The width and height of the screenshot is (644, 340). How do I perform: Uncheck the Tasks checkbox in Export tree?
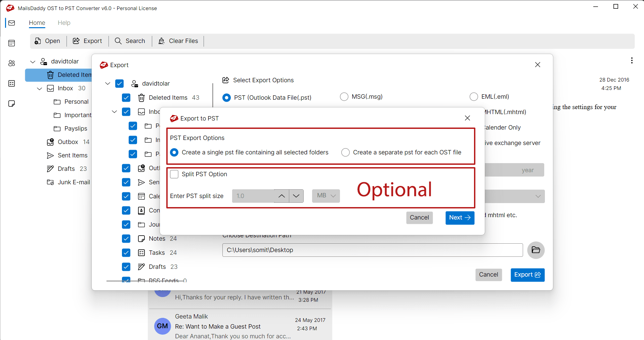pos(126,253)
